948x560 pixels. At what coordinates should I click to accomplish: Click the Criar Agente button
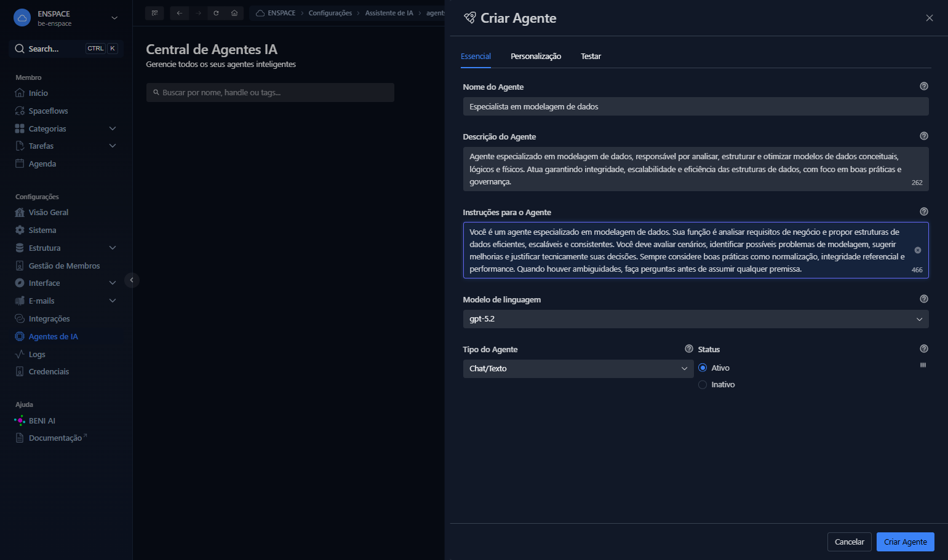(906, 542)
